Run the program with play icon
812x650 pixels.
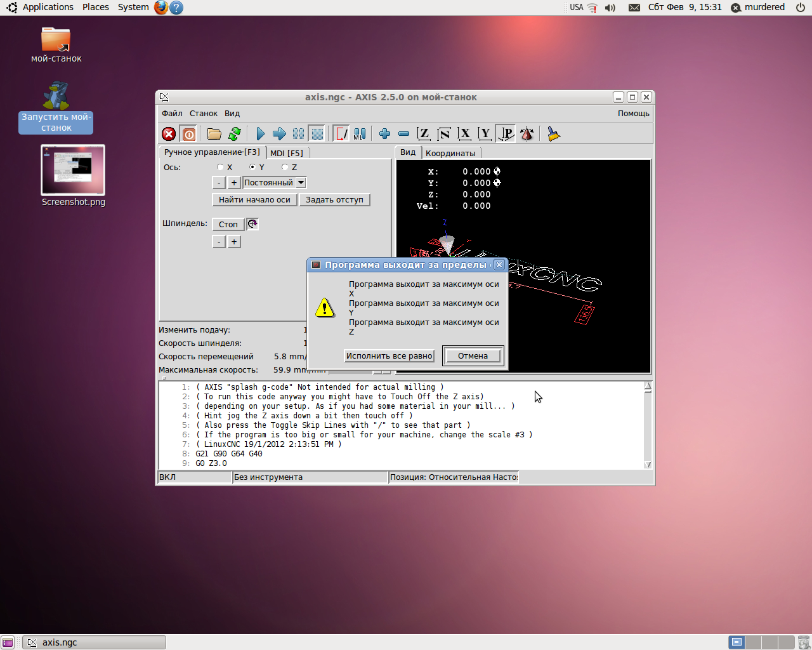(260, 134)
